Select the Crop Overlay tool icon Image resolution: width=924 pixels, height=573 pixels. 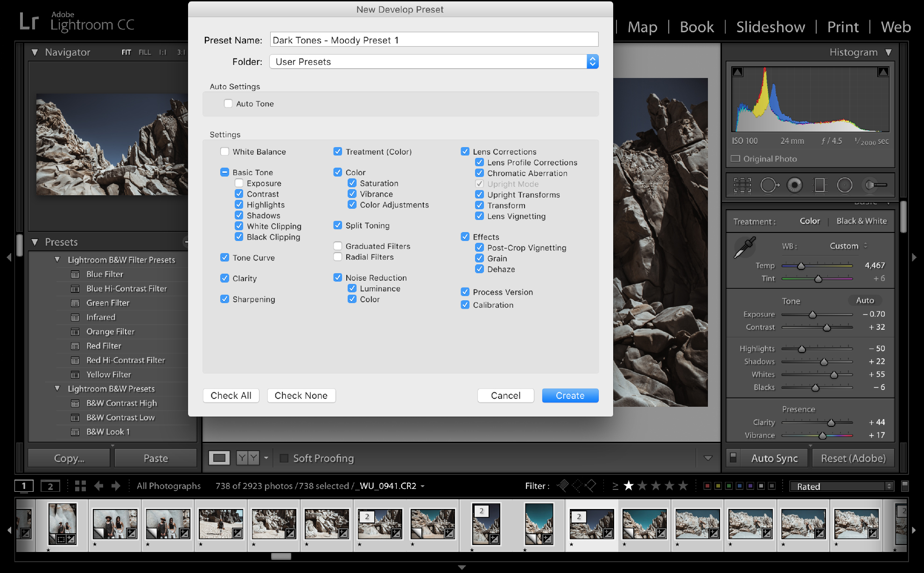click(x=742, y=185)
